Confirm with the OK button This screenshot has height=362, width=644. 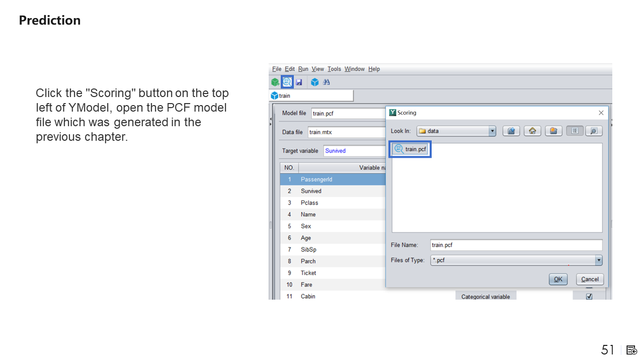coord(558,280)
